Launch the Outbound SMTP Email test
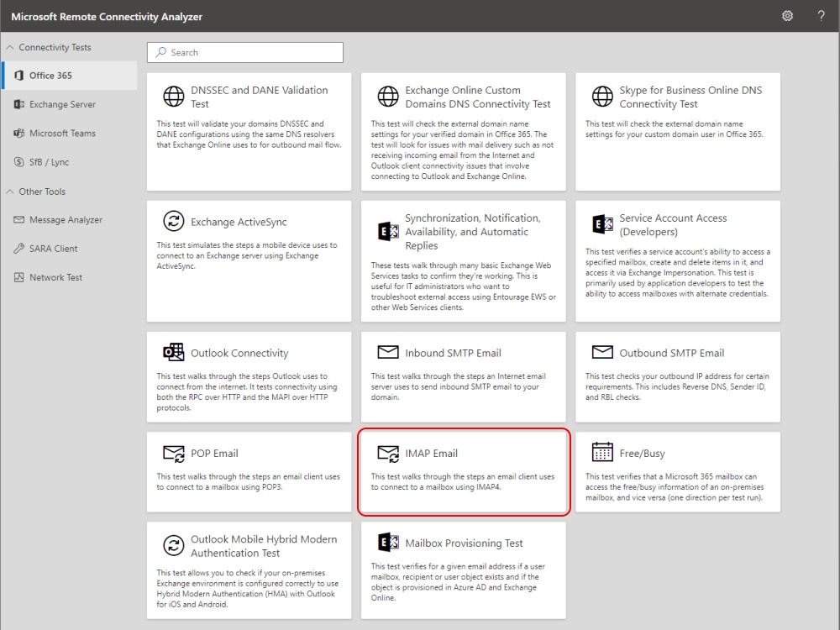The image size is (840, 630). pos(678,377)
